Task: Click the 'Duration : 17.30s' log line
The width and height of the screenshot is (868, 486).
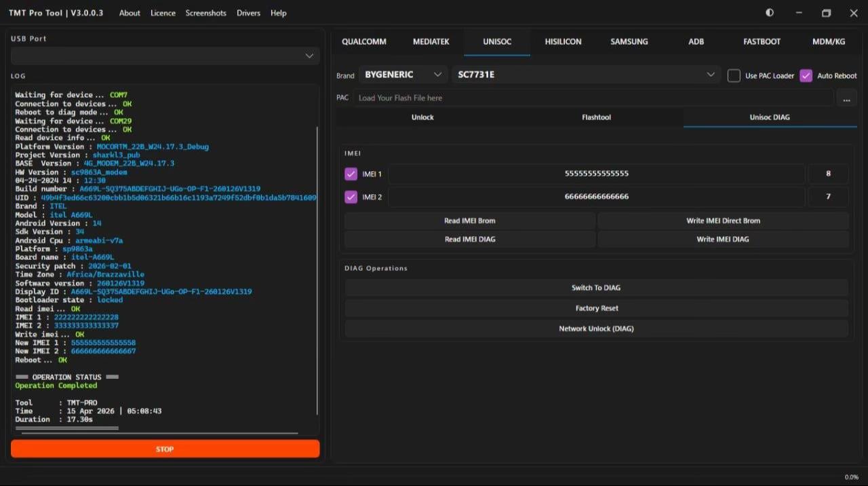Action: pos(54,419)
